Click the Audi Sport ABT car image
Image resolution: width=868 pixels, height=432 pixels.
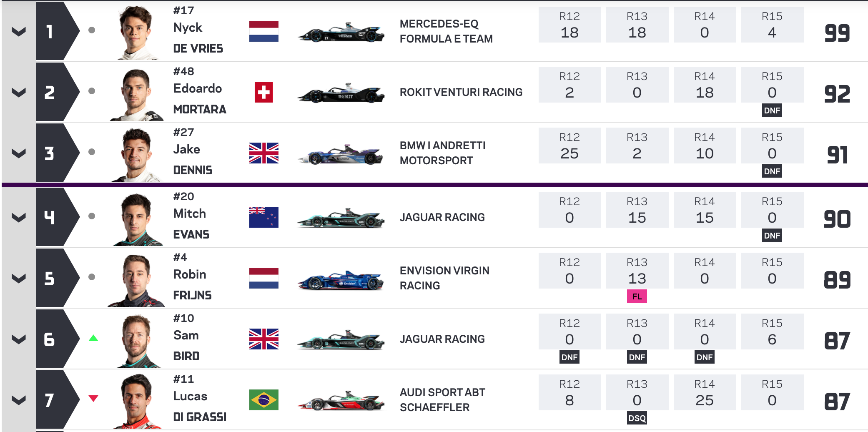[341, 401]
